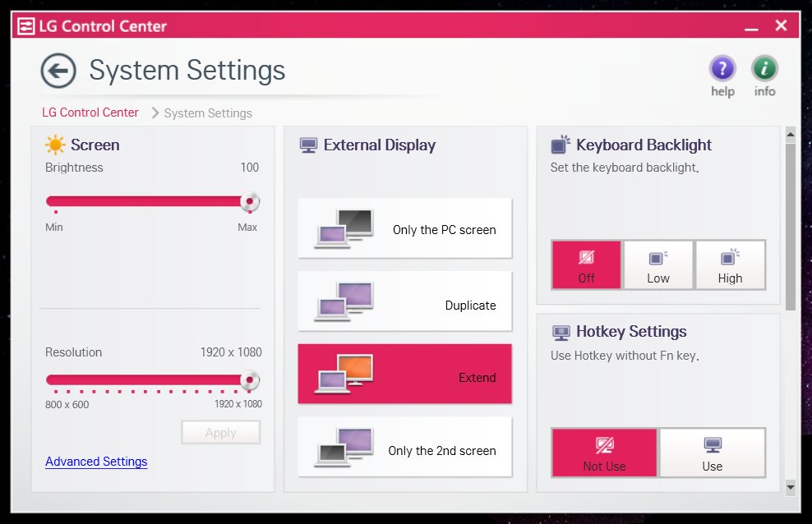
Task: Go back using the circled arrow icon
Action: [58, 71]
